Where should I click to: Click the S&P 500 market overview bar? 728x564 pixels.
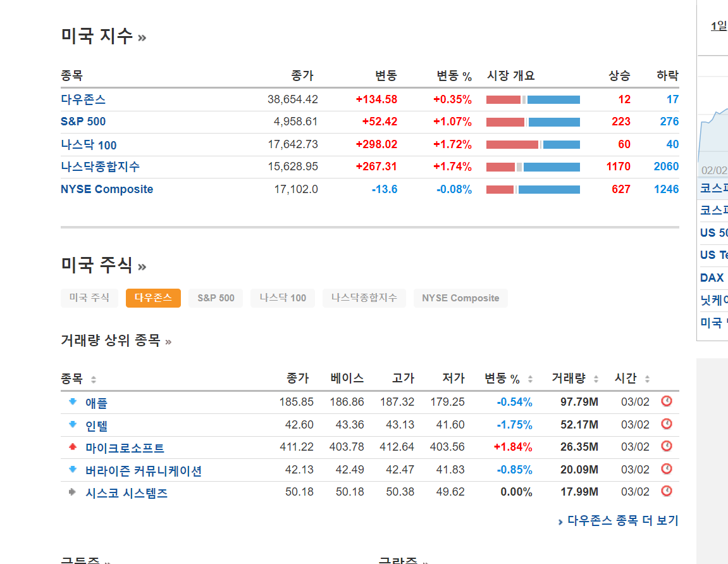533,122
